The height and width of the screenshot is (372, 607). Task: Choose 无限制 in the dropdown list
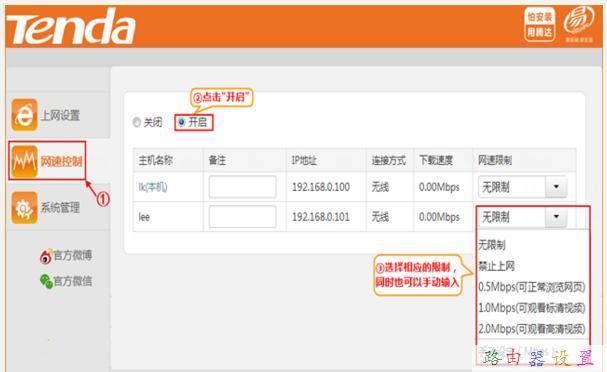coord(492,245)
